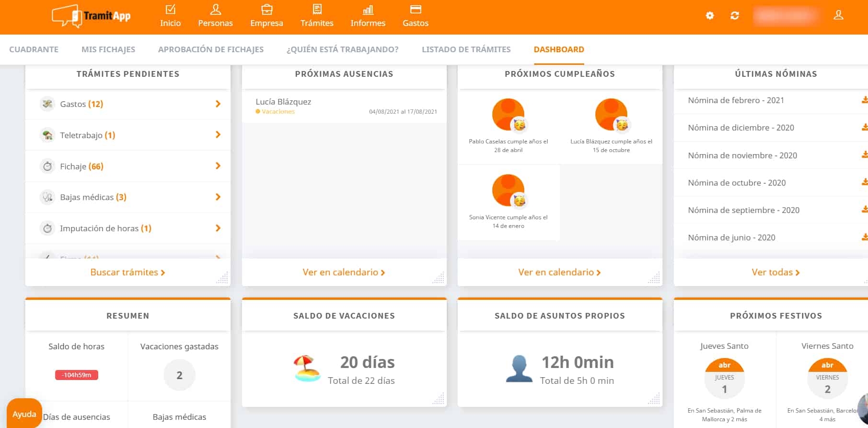Image resolution: width=868 pixels, height=428 pixels.
Task: Click the refresh sync icon
Action: tap(735, 16)
